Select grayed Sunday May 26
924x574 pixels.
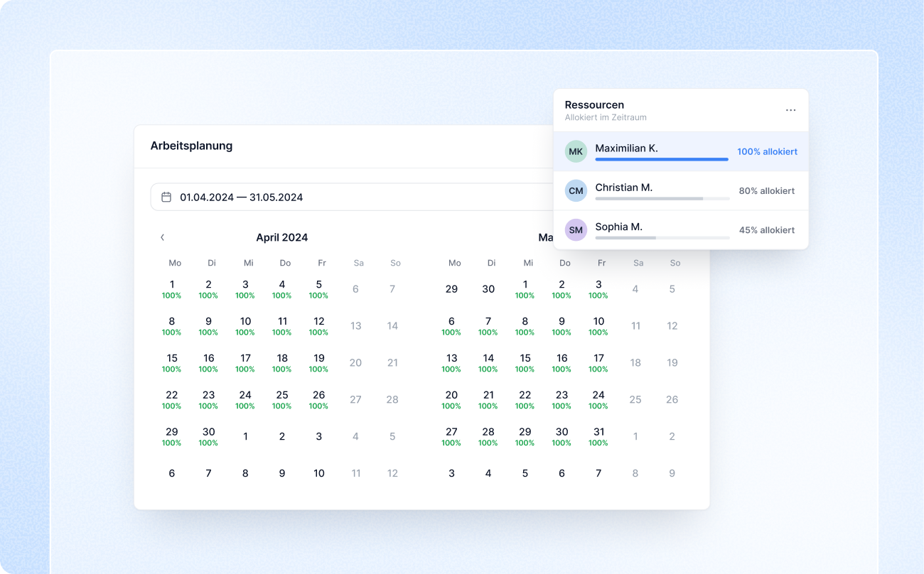(672, 400)
